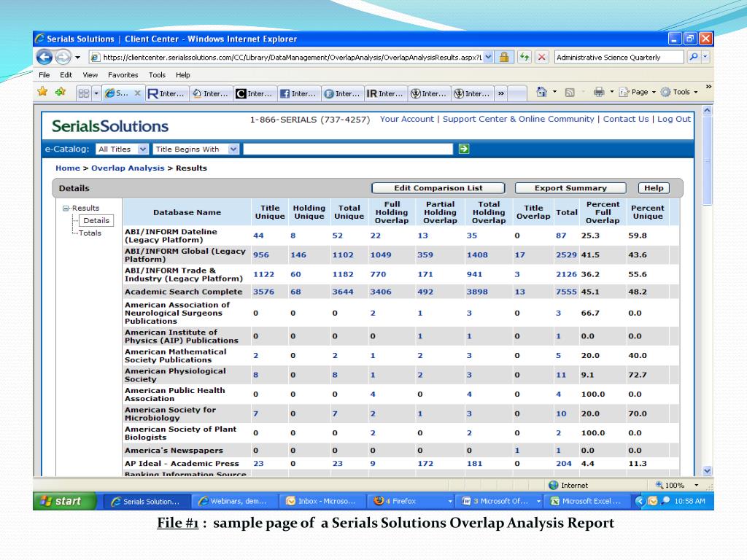Click the security lock icon
The image size is (747, 560).
[x=503, y=57]
